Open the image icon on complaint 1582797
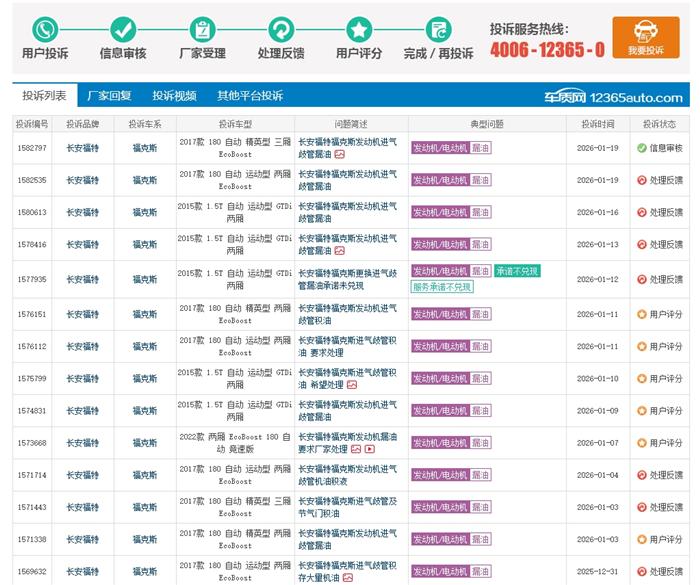The width and height of the screenshot is (700, 585). tap(340, 155)
